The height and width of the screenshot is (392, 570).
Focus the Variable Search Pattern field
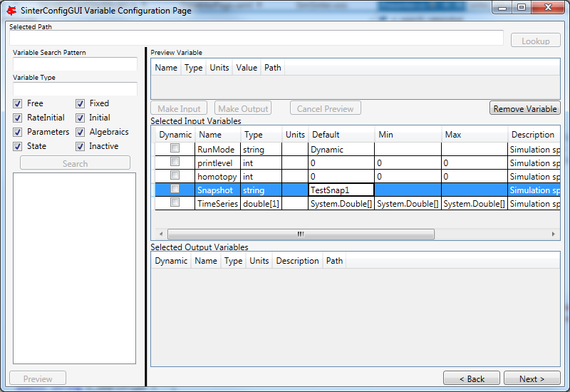76,63
